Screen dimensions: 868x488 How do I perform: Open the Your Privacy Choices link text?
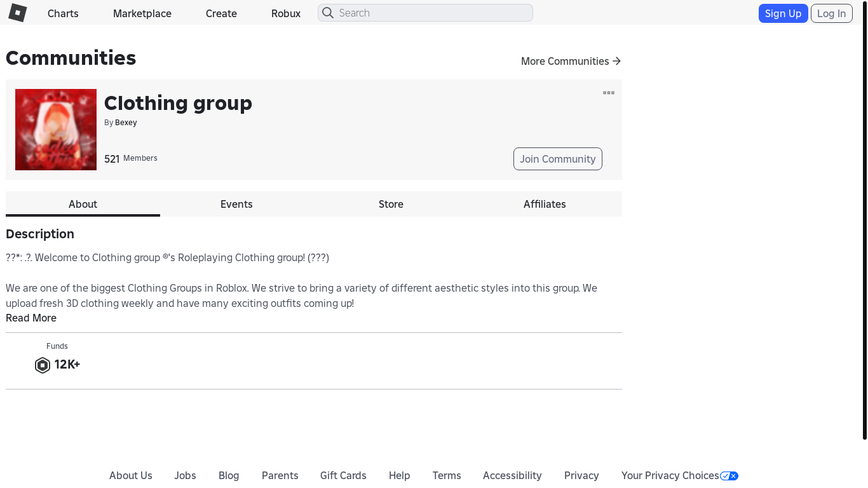point(670,475)
